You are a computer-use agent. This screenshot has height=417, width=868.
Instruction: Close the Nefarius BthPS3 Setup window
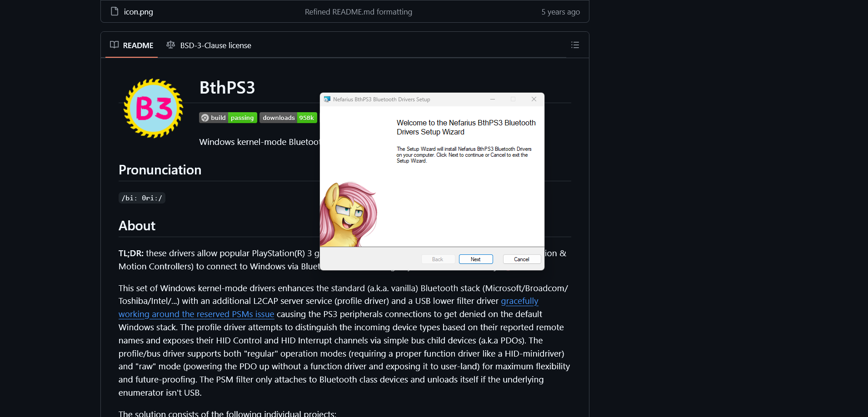[x=534, y=99]
